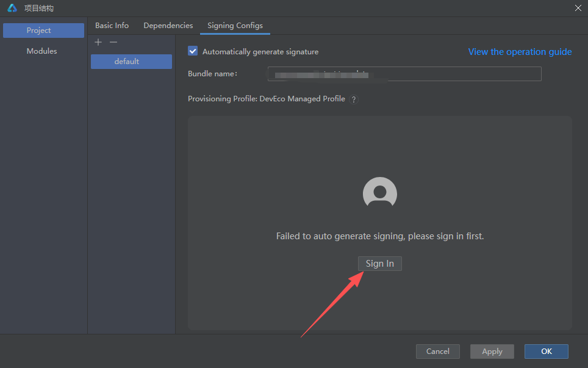588x368 pixels.
Task: Select the Signing Configs tab
Action: coord(235,26)
